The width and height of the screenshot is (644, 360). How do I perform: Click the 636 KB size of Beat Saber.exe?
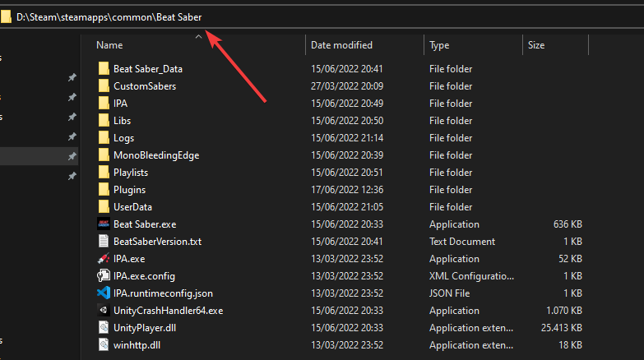pos(568,224)
